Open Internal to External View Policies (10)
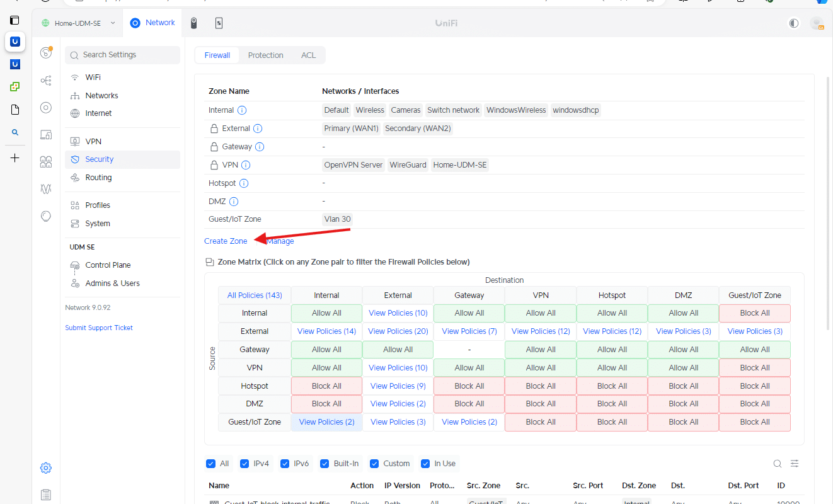833x504 pixels. coord(398,313)
